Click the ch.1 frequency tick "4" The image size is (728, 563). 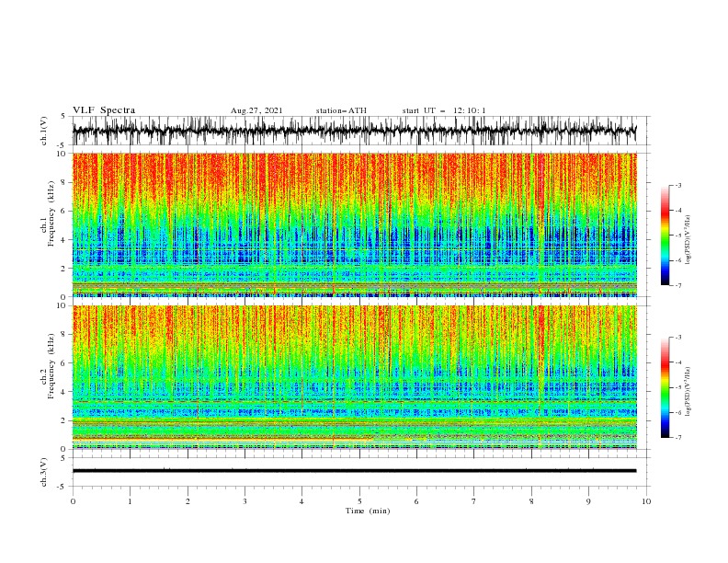(x=64, y=240)
